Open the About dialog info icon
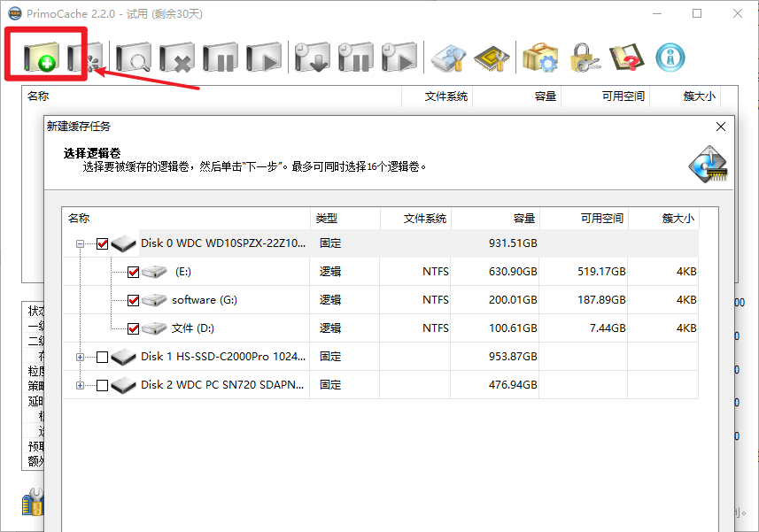 pos(670,56)
